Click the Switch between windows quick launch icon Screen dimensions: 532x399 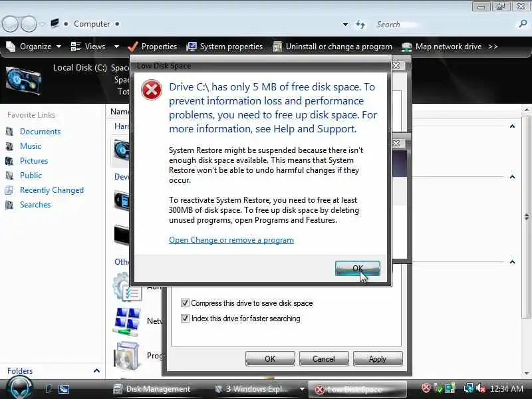point(63,389)
